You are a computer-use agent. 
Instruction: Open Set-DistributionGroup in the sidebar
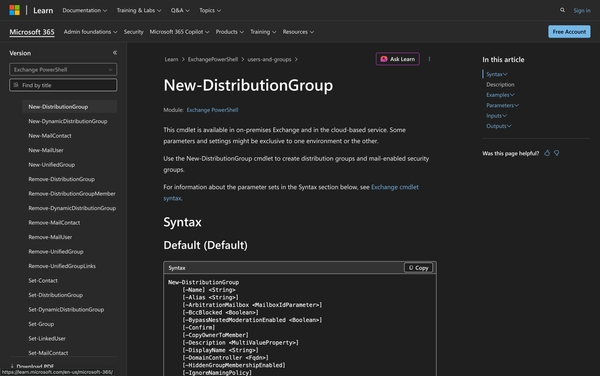pos(55,295)
